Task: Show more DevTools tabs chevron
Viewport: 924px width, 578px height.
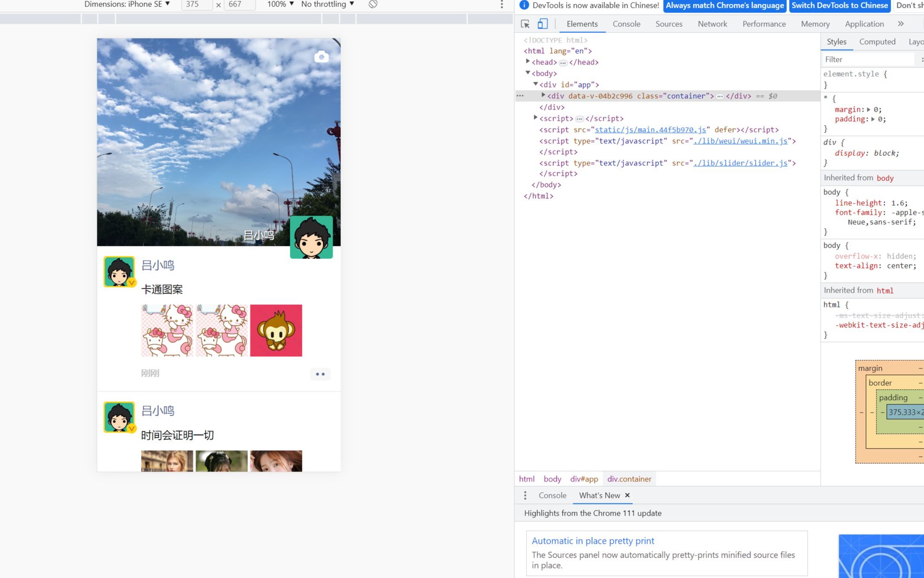Action: click(x=901, y=24)
